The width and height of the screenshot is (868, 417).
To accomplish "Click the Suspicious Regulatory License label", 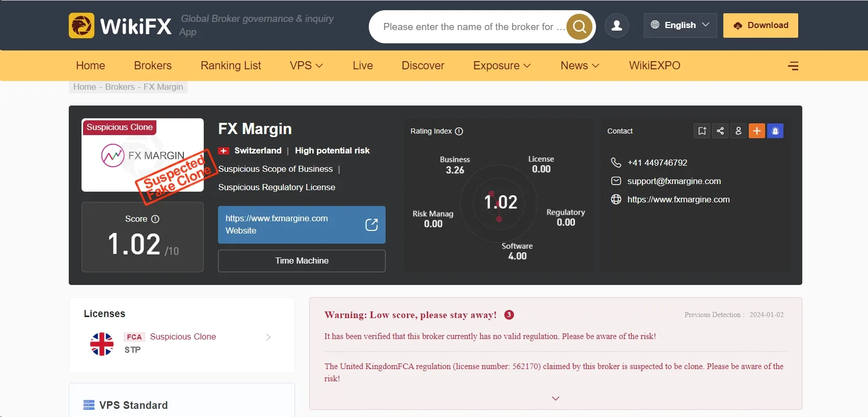I will 277,187.
